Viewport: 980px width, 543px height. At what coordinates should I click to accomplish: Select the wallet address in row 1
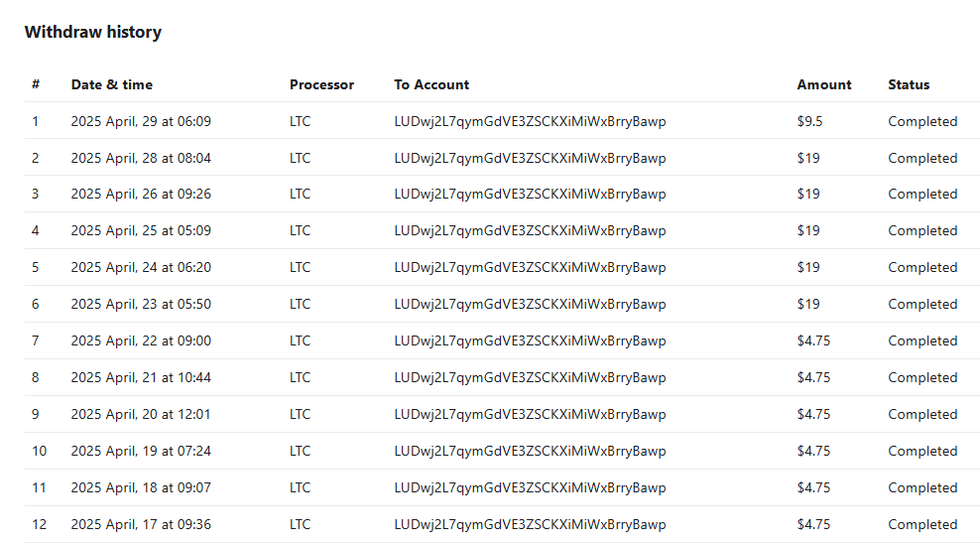point(530,121)
